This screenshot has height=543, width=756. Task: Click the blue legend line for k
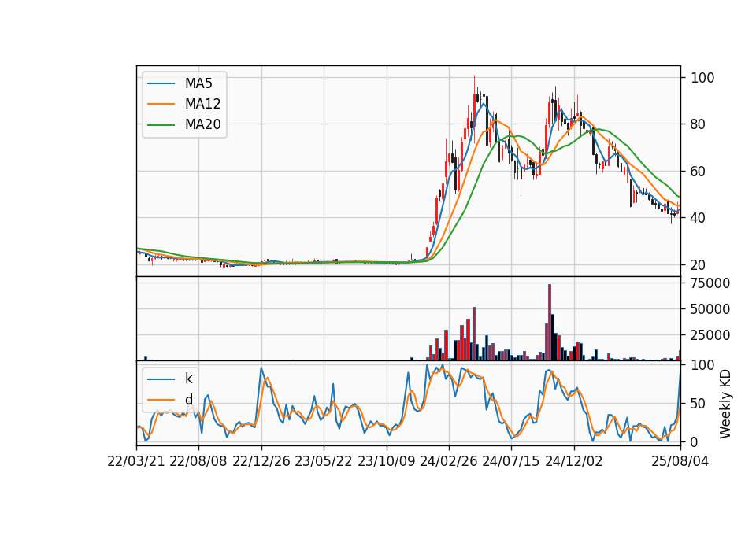pos(161,379)
